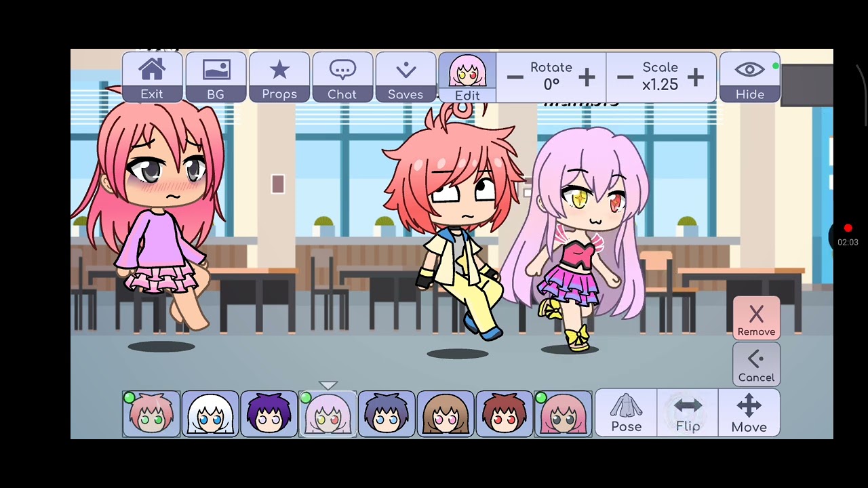Select the white-haired blue-eyed character slot
The width and height of the screenshot is (868, 488).
pos(210,413)
